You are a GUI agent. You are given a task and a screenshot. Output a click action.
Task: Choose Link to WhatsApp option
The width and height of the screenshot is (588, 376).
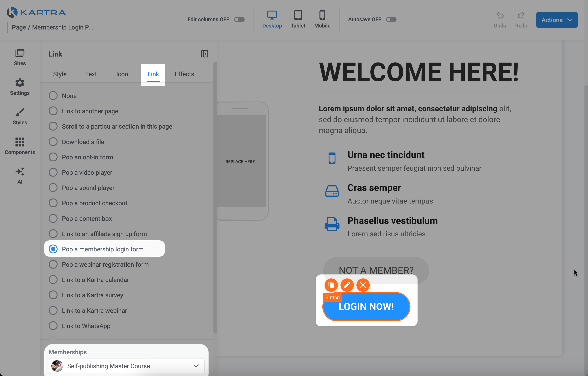[x=53, y=326]
